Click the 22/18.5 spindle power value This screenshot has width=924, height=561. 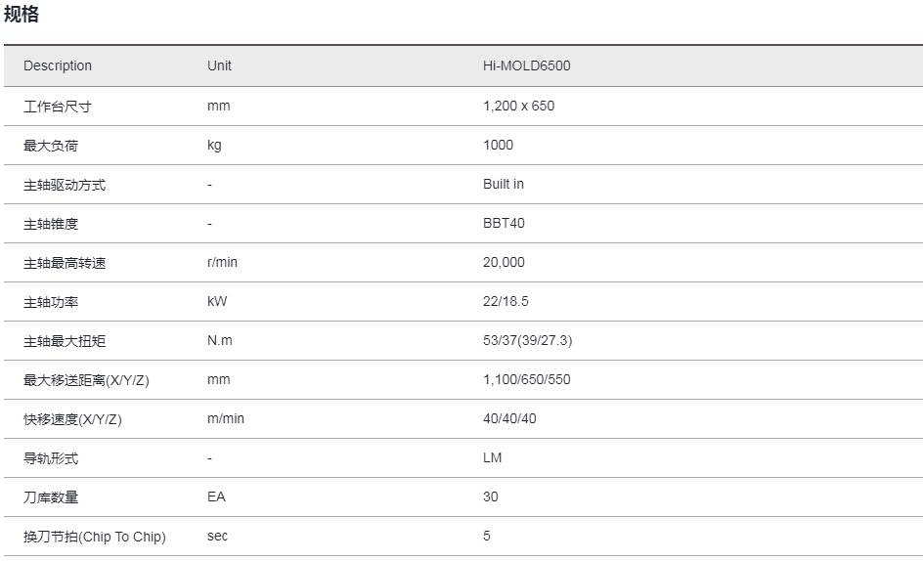(506, 302)
